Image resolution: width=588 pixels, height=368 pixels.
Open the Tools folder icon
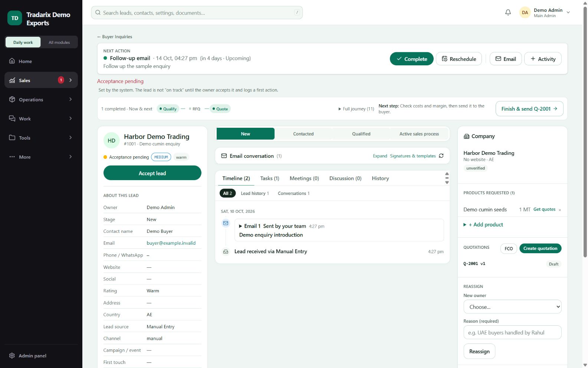12,137
